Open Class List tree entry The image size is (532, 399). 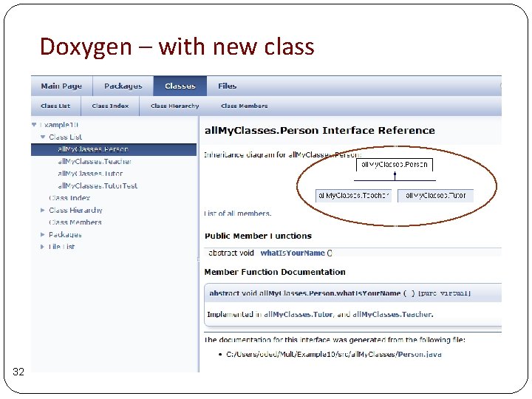66,137
